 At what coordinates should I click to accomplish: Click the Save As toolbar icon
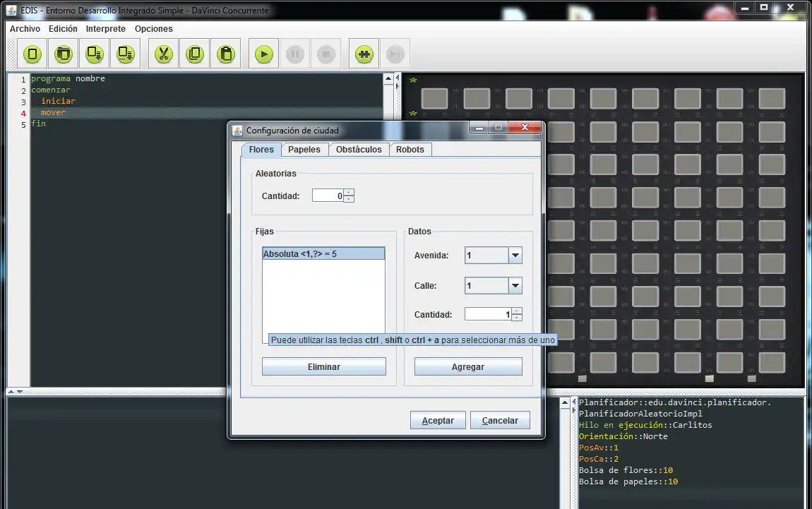tap(126, 54)
